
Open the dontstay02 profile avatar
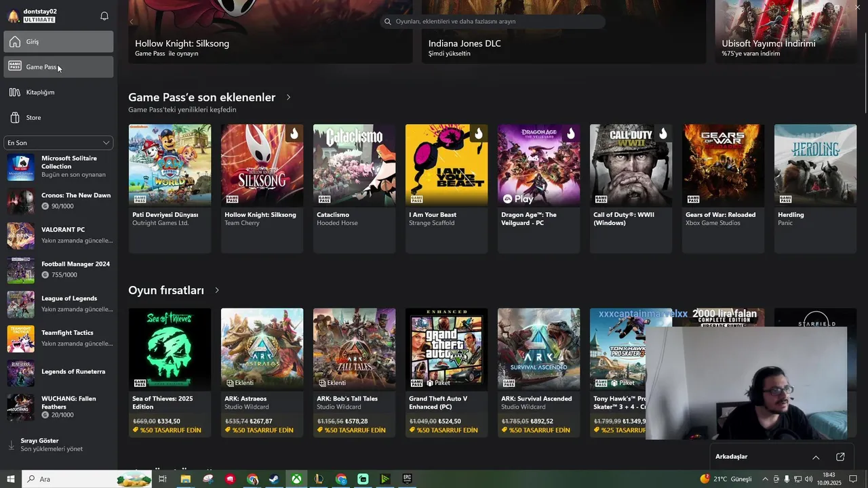pos(14,16)
